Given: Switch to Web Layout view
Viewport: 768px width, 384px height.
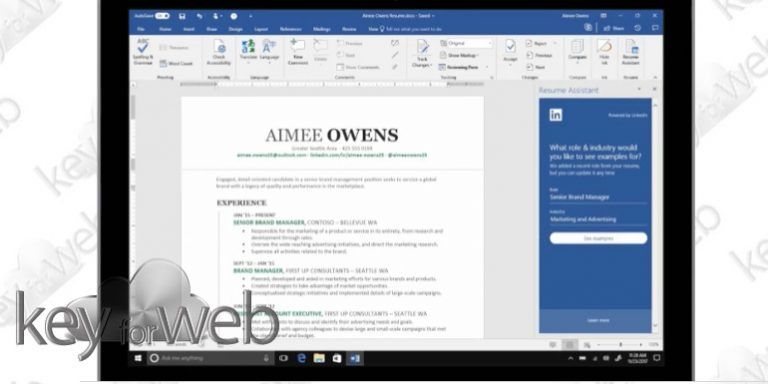Looking at the screenshot, I should [587, 345].
